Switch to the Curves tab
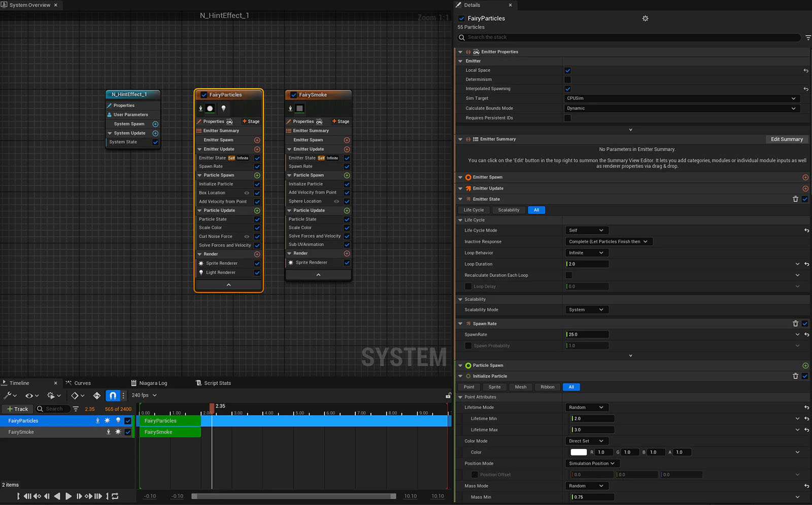 82,383
